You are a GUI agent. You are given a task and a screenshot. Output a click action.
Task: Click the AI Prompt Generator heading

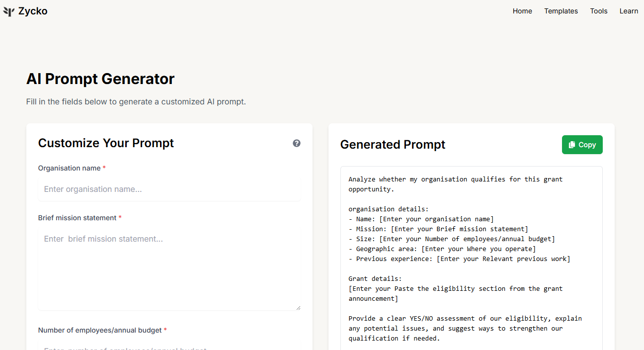point(100,79)
